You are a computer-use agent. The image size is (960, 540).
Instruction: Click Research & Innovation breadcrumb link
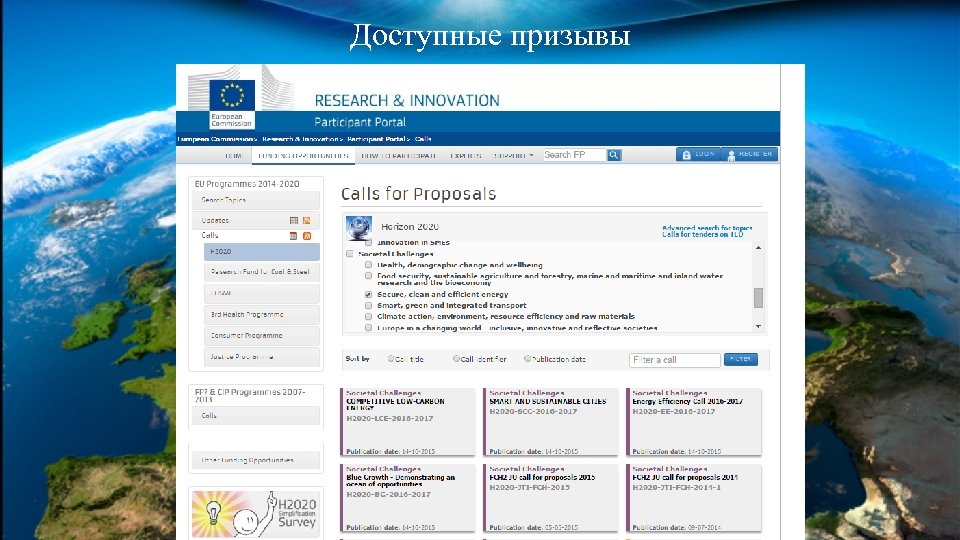pos(301,139)
